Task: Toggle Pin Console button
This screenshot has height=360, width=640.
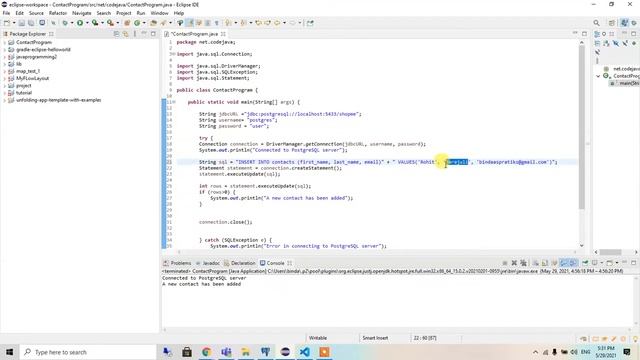Action: [585, 263]
